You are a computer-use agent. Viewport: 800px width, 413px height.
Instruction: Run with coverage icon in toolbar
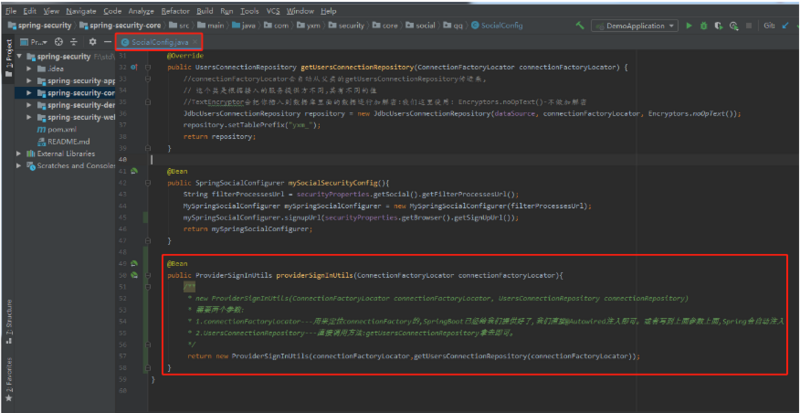(x=718, y=23)
